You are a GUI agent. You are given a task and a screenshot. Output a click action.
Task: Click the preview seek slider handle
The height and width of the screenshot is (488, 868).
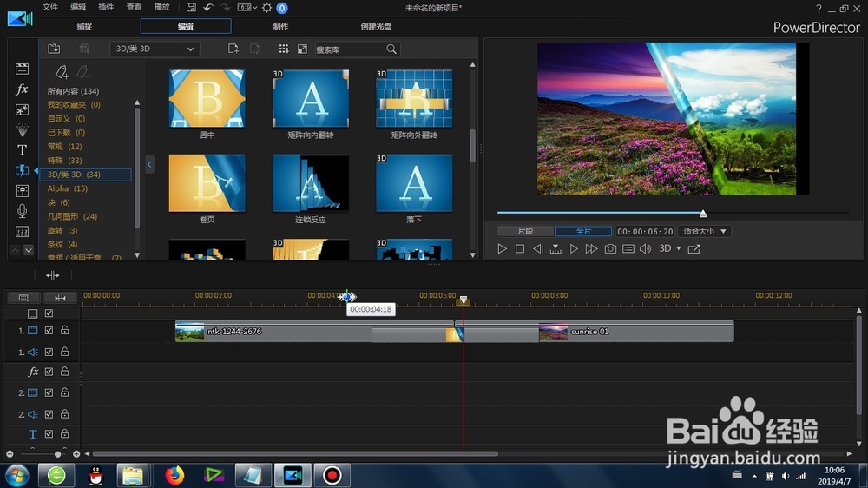pyautogui.click(x=702, y=214)
